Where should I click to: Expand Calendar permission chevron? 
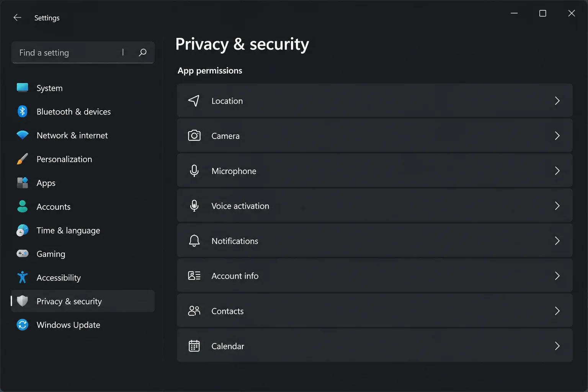tap(557, 346)
